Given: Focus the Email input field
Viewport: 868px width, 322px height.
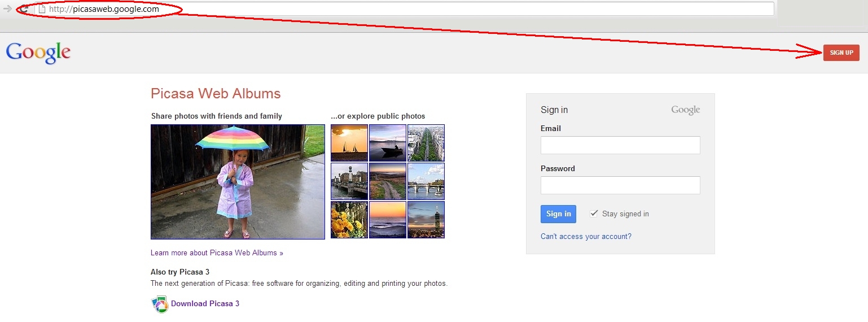Looking at the screenshot, I should [620, 145].
